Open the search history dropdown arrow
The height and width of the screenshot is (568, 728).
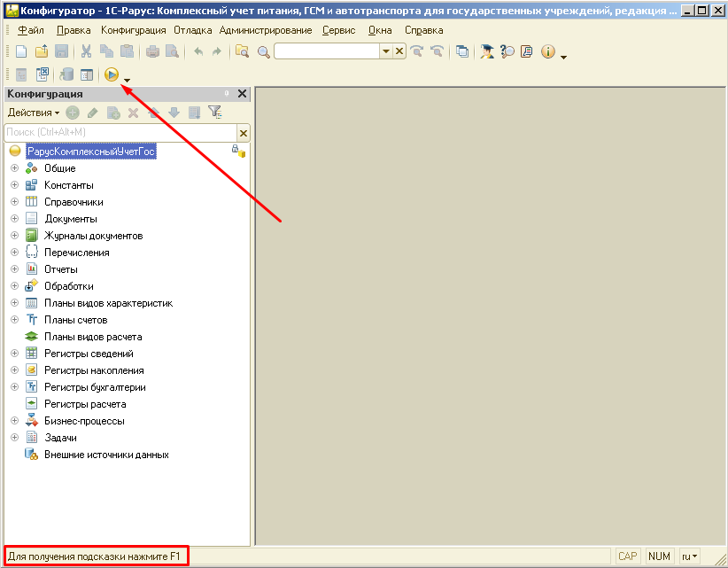(386, 51)
